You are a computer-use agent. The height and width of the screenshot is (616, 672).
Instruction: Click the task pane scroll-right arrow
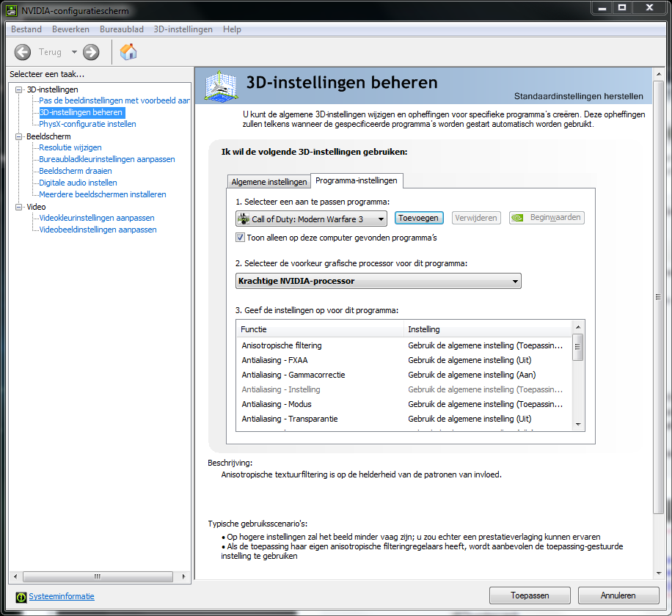pyautogui.click(x=184, y=576)
